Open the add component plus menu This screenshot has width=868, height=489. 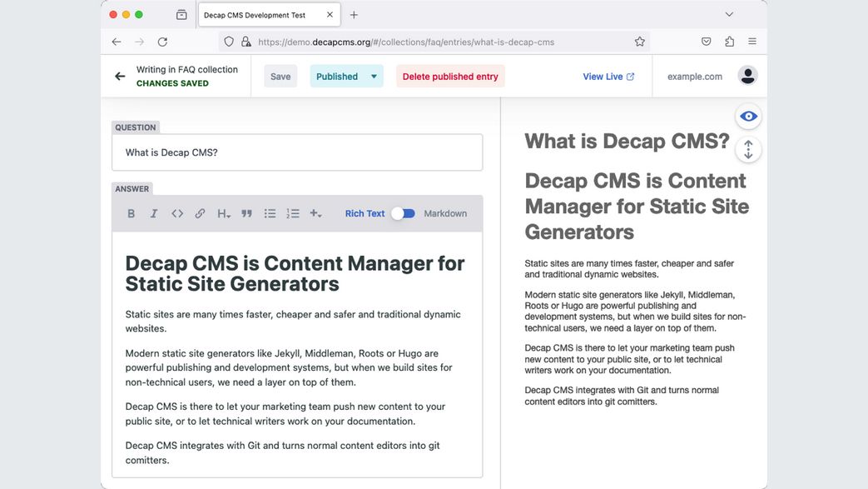click(x=315, y=213)
